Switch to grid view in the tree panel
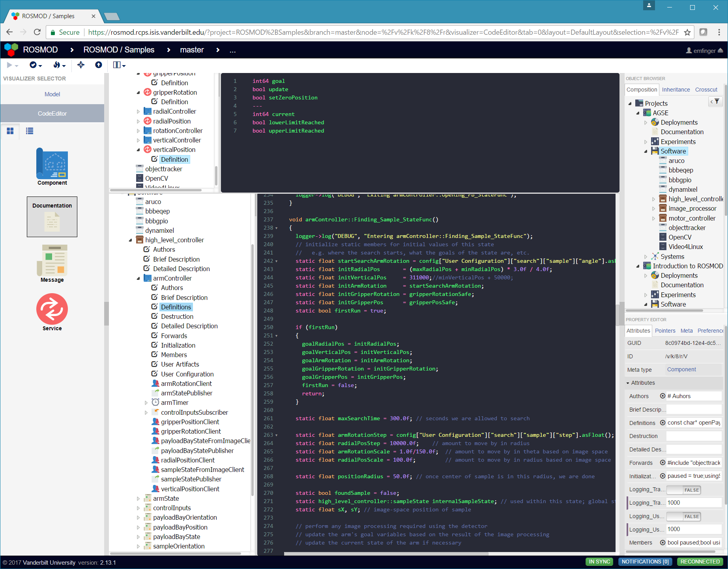The width and height of the screenshot is (728, 569). (10, 131)
